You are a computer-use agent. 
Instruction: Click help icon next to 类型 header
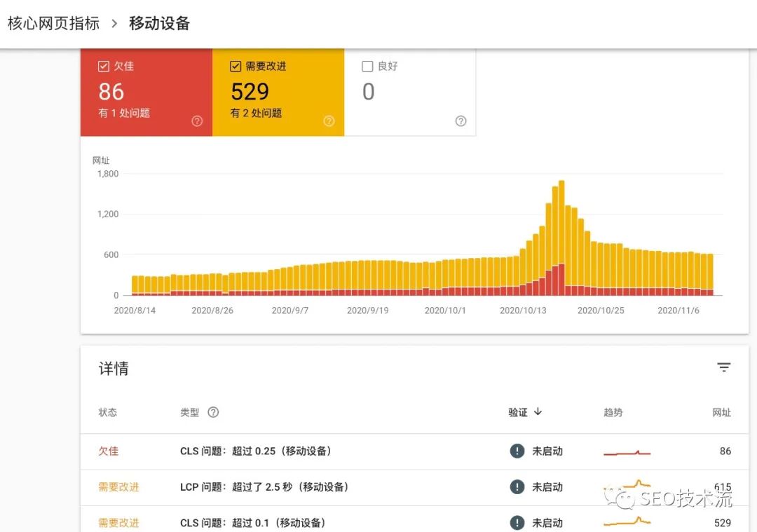[213, 412]
